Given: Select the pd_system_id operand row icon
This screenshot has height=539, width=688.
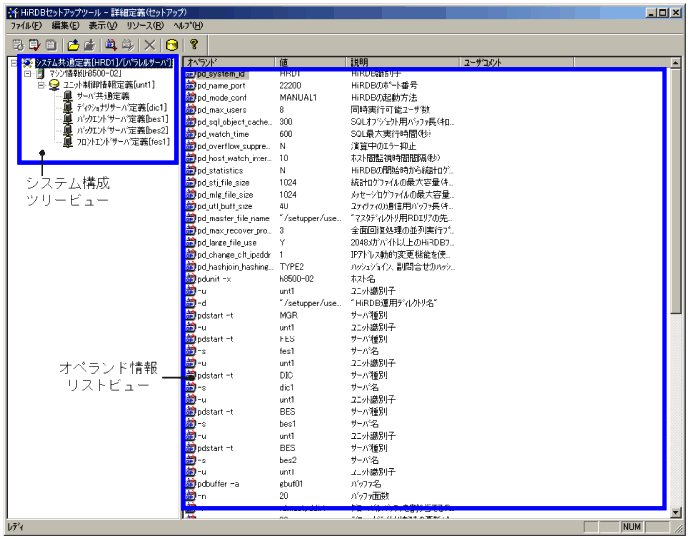Looking at the screenshot, I should 189,75.
